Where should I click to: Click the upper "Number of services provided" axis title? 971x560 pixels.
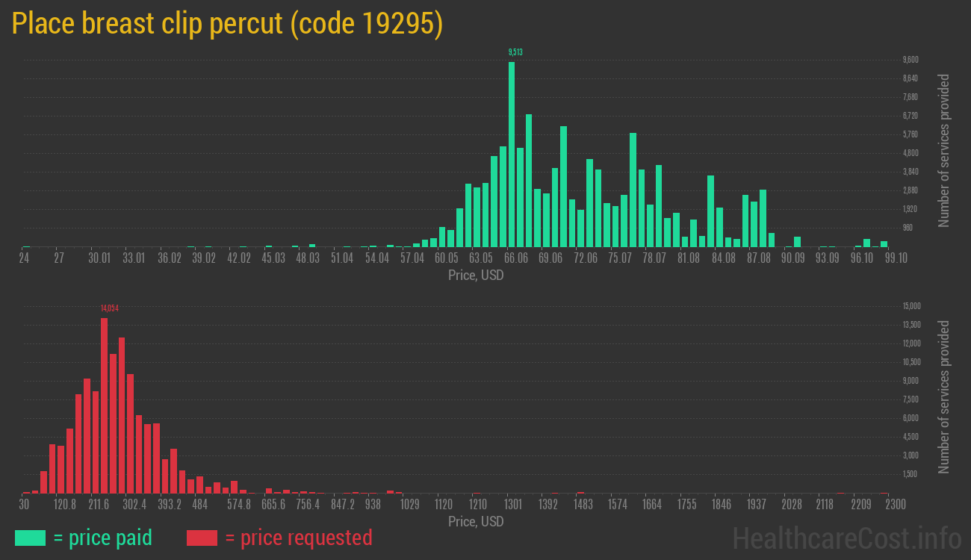[x=944, y=150]
